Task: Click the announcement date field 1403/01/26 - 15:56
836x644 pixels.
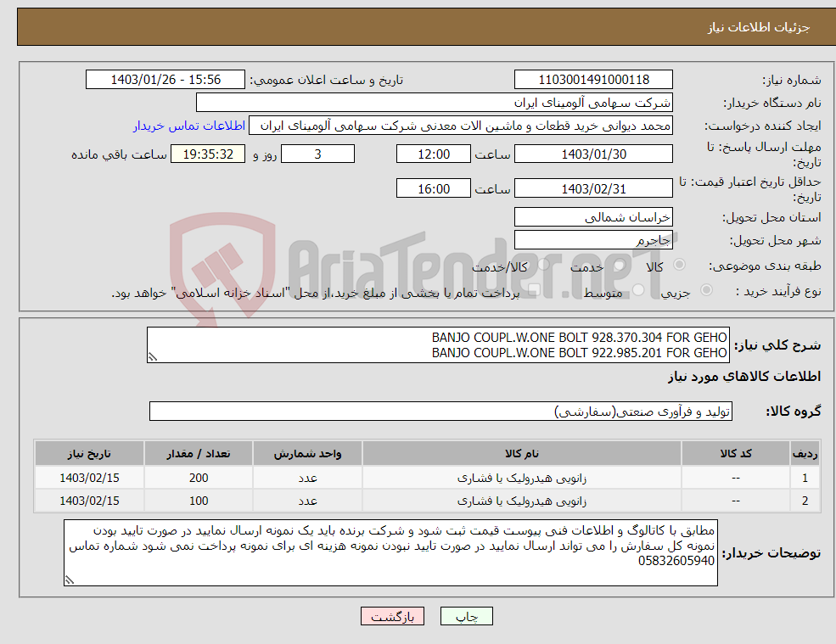Action: (166, 80)
